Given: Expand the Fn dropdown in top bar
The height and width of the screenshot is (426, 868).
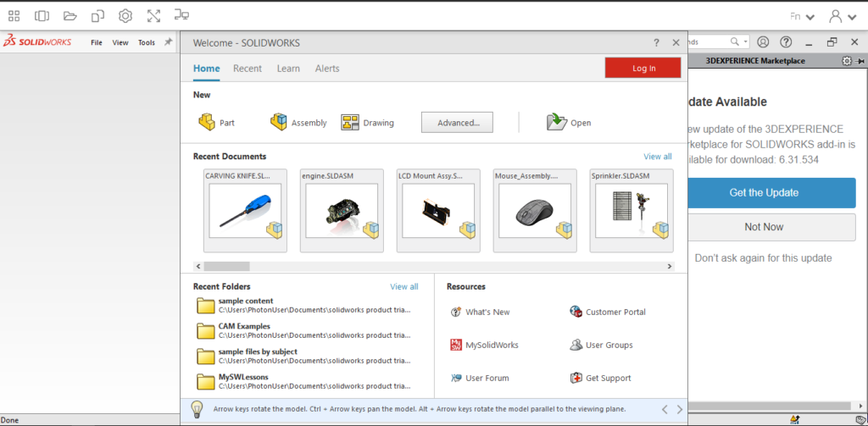Looking at the screenshot, I should 810,17.
